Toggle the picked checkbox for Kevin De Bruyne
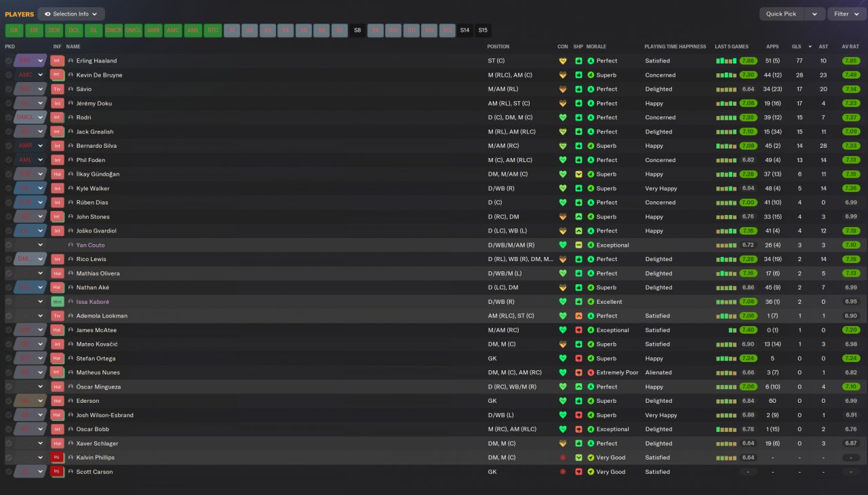 pyautogui.click(x=9, y=75)
